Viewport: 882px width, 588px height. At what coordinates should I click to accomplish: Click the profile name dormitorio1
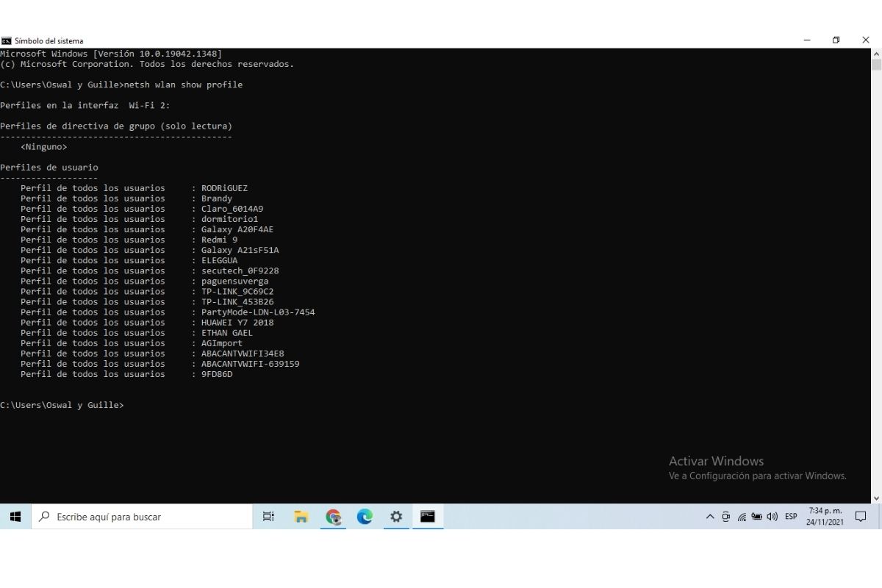(230, 219)
